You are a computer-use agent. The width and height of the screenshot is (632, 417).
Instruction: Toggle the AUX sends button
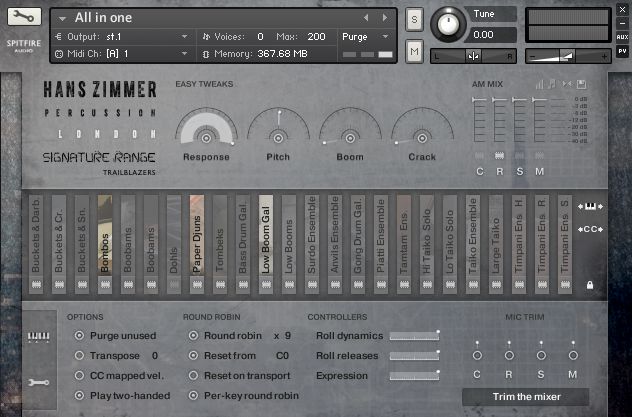[622, 37]
